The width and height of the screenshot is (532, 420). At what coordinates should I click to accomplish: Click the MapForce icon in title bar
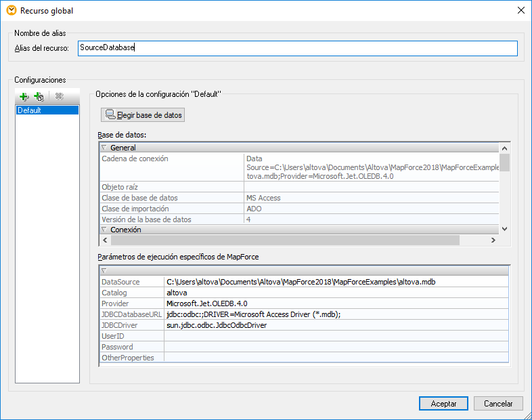click(x=11, y=11)
